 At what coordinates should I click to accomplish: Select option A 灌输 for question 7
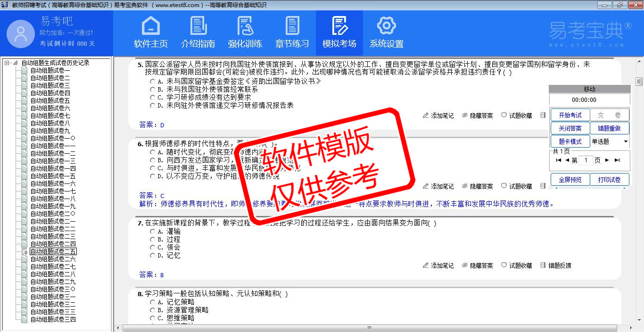(152, 232)
